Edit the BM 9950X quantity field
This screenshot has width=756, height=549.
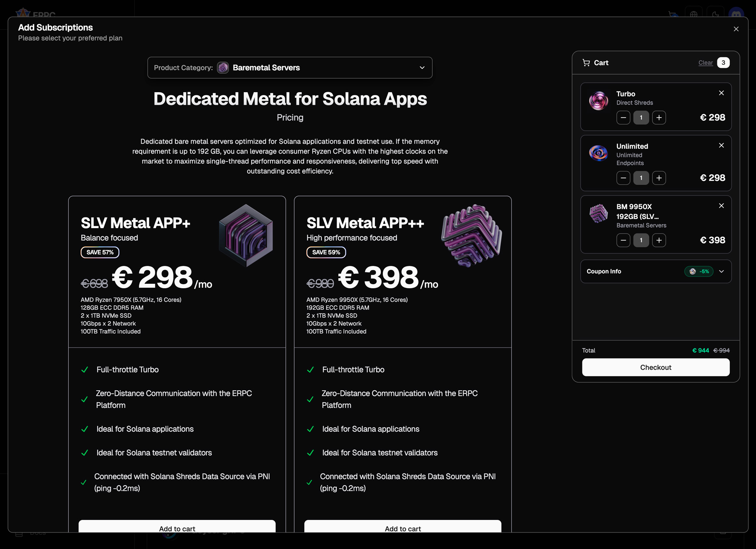tap(641, 240)
